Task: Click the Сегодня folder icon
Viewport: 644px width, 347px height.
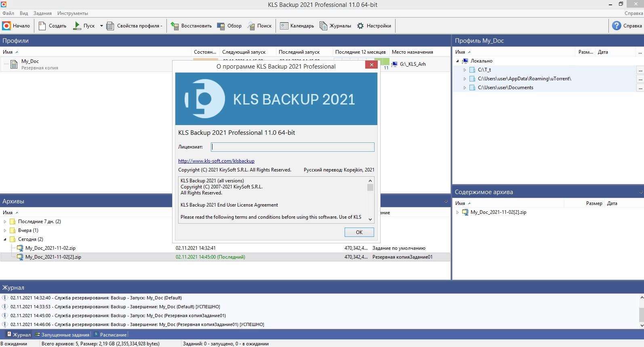Action: (x=13, y=239)
